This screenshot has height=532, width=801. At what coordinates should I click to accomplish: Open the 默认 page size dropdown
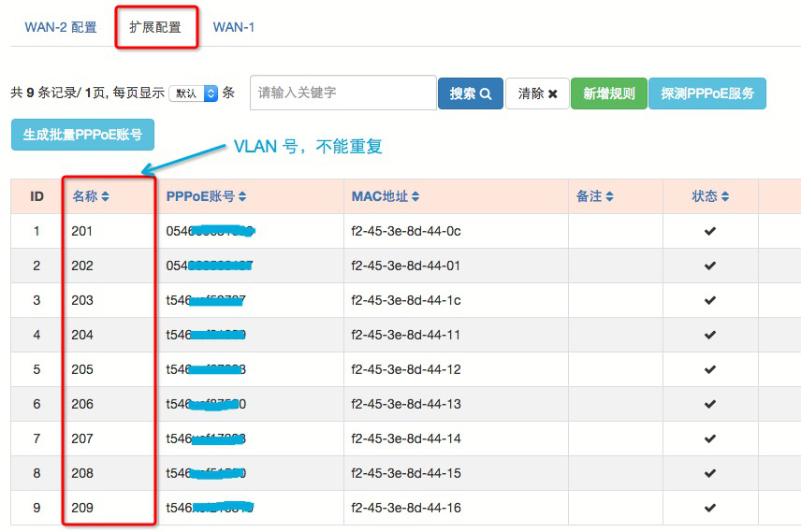click(194, 93)
